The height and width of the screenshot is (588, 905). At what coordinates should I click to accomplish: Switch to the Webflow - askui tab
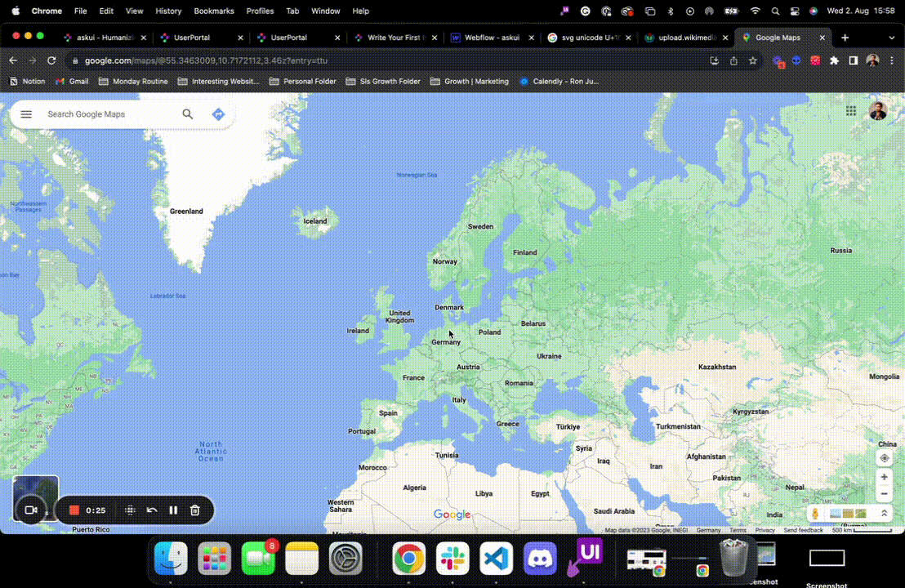coord(492,38)
